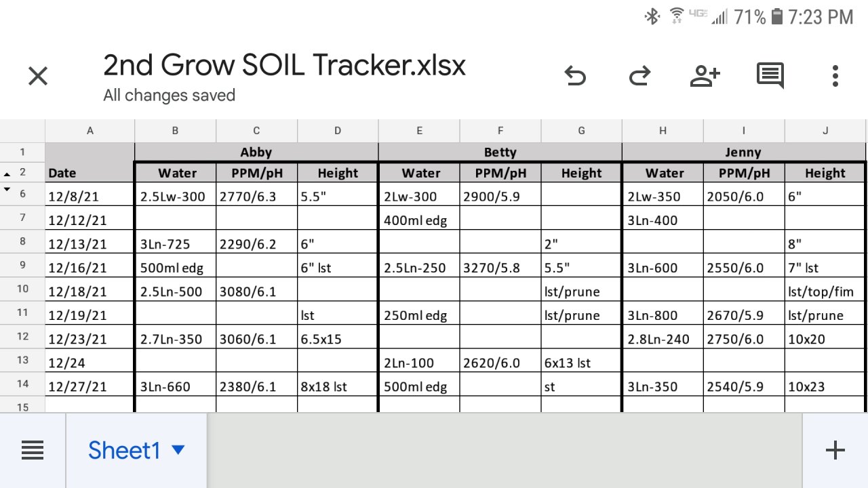Open Sheet1 tab dropdown arrow
Viewport: 868px width, 488px height.
(178, 450)
